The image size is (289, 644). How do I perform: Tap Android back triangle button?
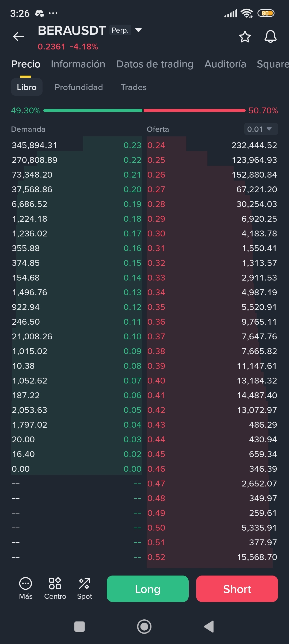pyautogui.click(x=209, y=627)
